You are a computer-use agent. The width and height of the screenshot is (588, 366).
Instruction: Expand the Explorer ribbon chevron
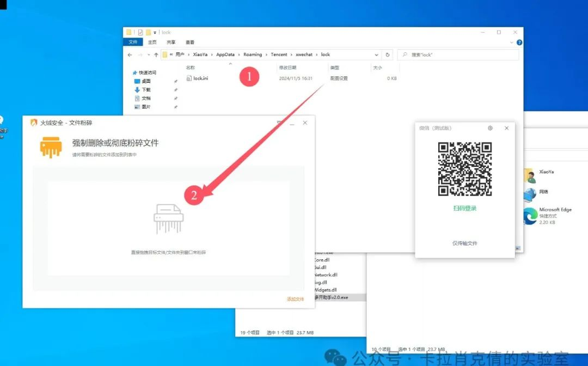click(511, 42)
